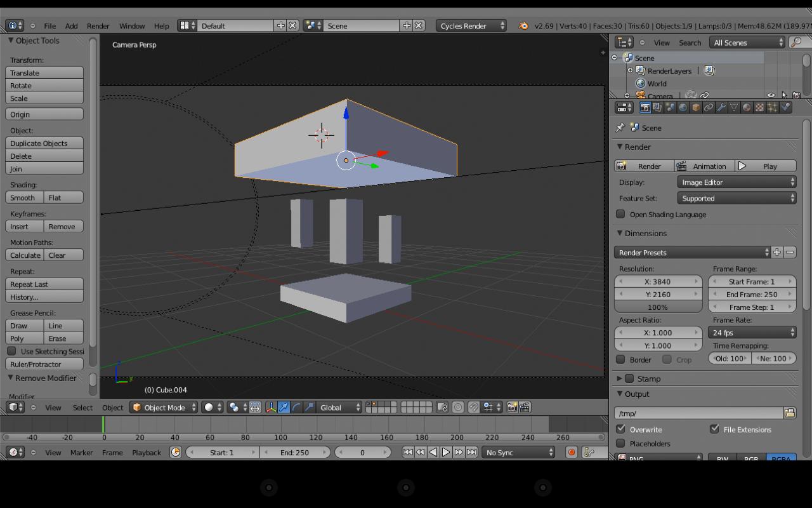Open the Cycles Render engine dropdown
This screenshot has height=508, width=812.
click(471, 26)
